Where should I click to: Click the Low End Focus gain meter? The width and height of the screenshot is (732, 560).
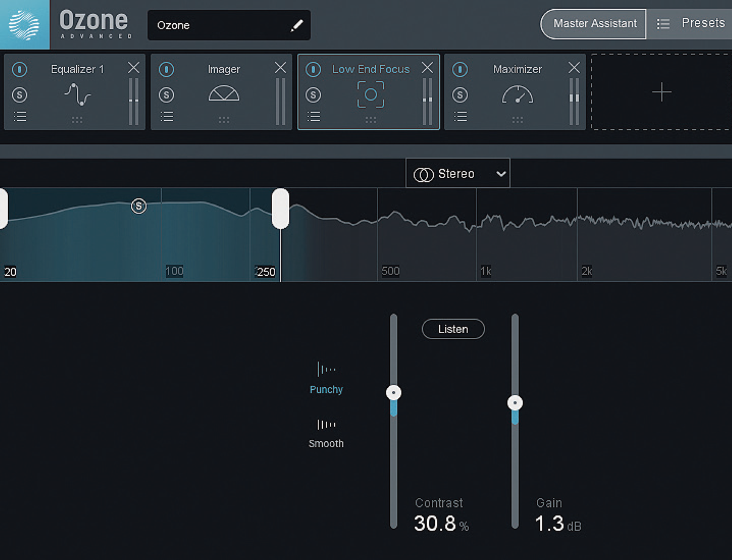(x=428, y=102)
